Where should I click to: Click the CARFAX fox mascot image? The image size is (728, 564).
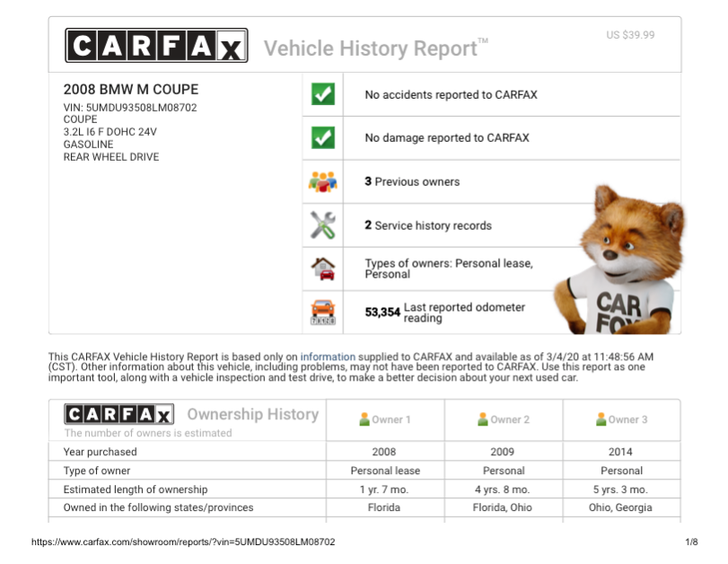(x=619, y=260)
